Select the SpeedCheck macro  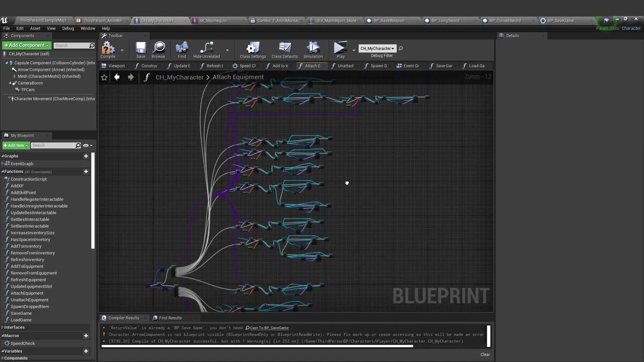pos(23,343)
